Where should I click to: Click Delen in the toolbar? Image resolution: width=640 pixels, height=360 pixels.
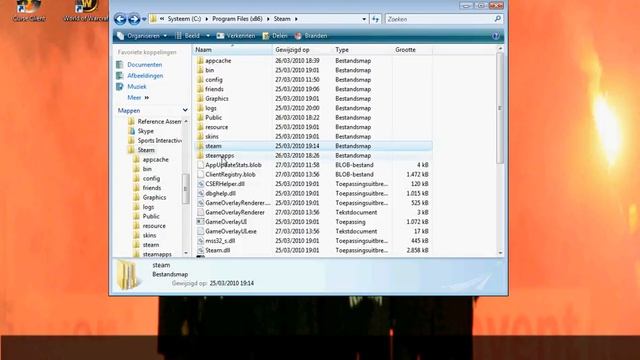[x=275, y=36]
